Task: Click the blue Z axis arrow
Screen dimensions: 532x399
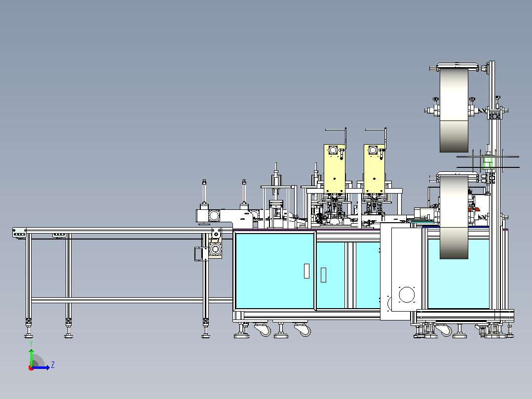Action: pyautogui.click(x=40, y=367)
